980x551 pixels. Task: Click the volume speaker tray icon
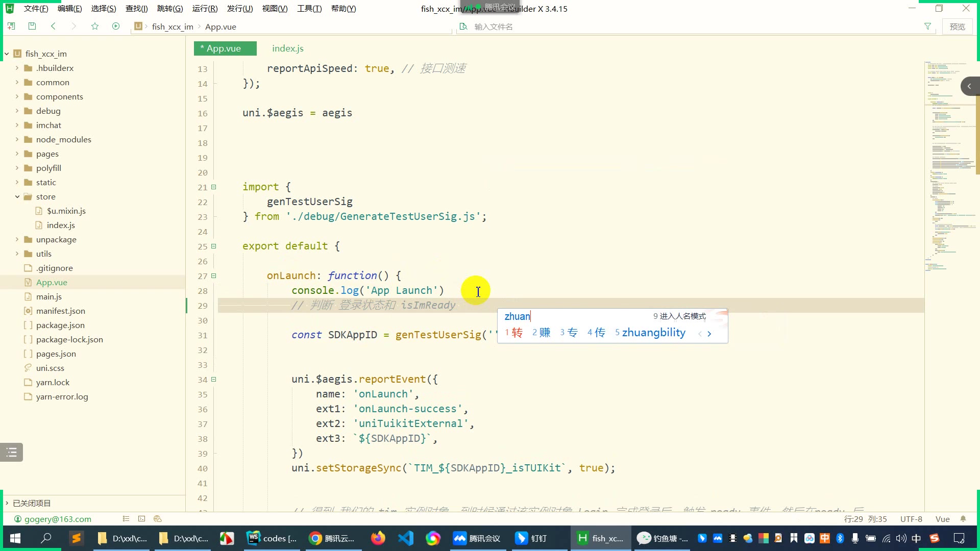point(901,538)
